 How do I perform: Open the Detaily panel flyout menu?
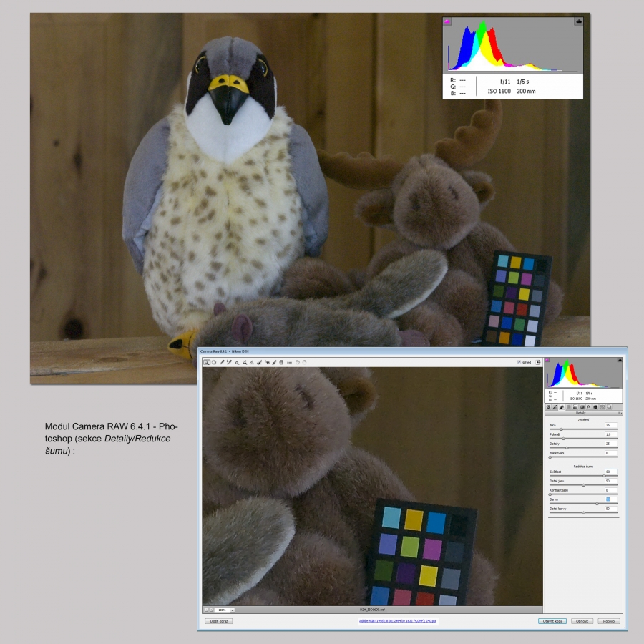620,413
